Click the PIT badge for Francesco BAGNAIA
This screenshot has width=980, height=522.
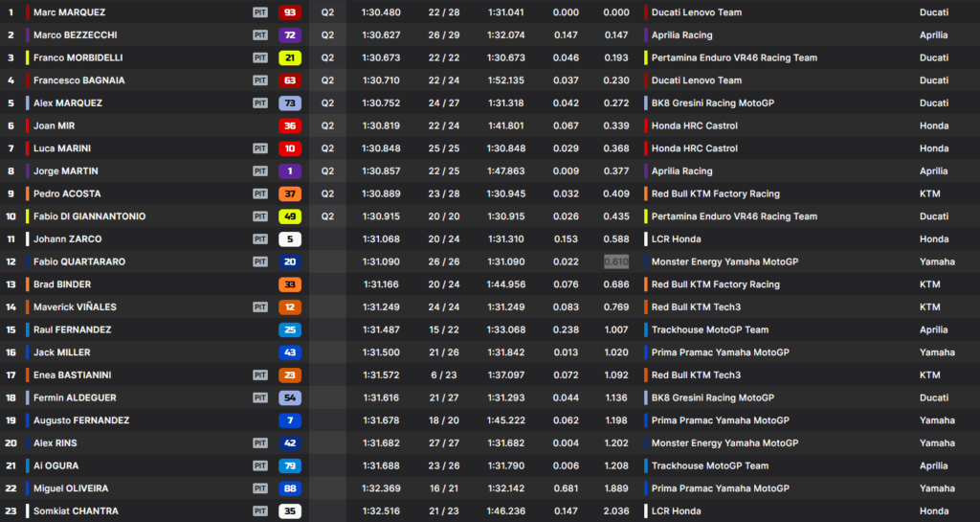260,80
